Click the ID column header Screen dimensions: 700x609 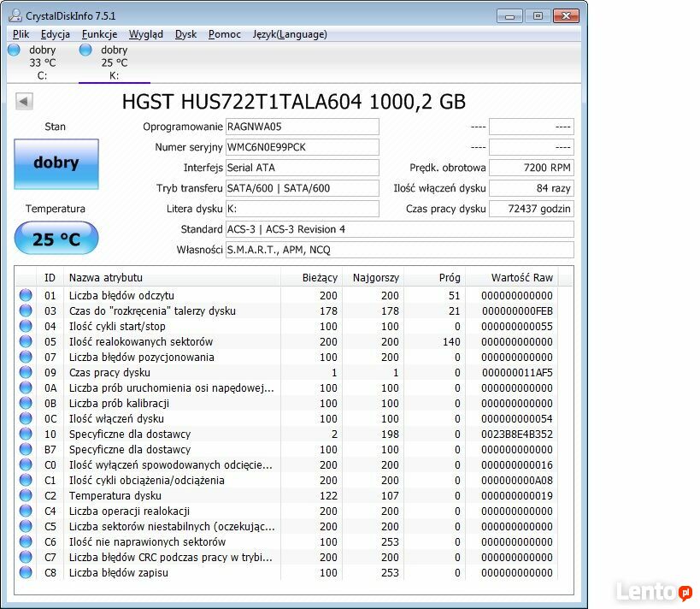(50, 277)
